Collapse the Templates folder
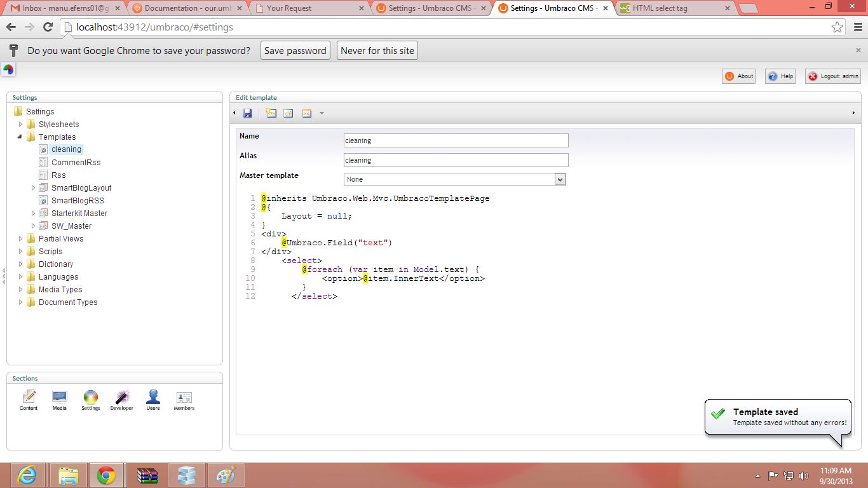Viewport: 868px width, 488px height. point(20,137)
